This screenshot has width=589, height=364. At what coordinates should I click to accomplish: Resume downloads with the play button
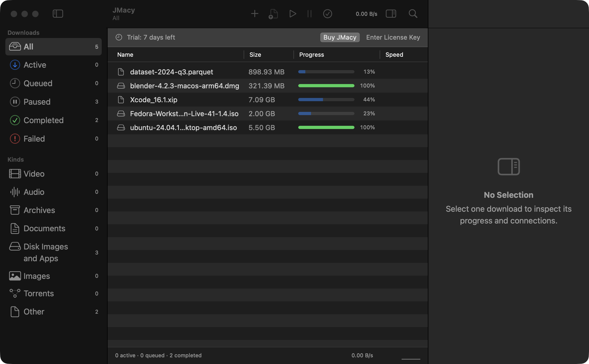[293, 14]
